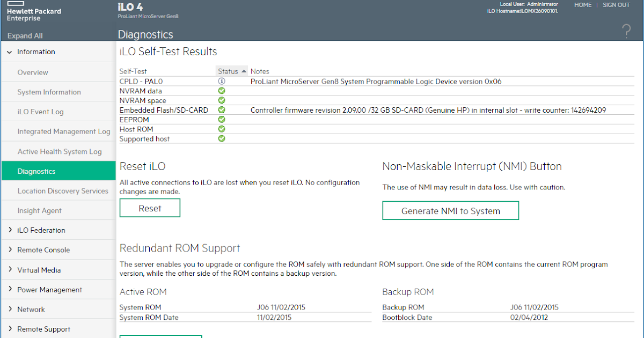Click the NVRAM data green status icon
Viewport: 644px width, 338px height.
pyautogui.click(x=222, y=91)
